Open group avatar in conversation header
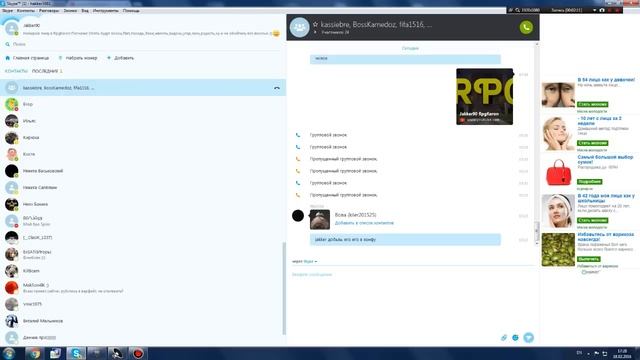This screenshot has height=360, width=640. pos(299,27)
